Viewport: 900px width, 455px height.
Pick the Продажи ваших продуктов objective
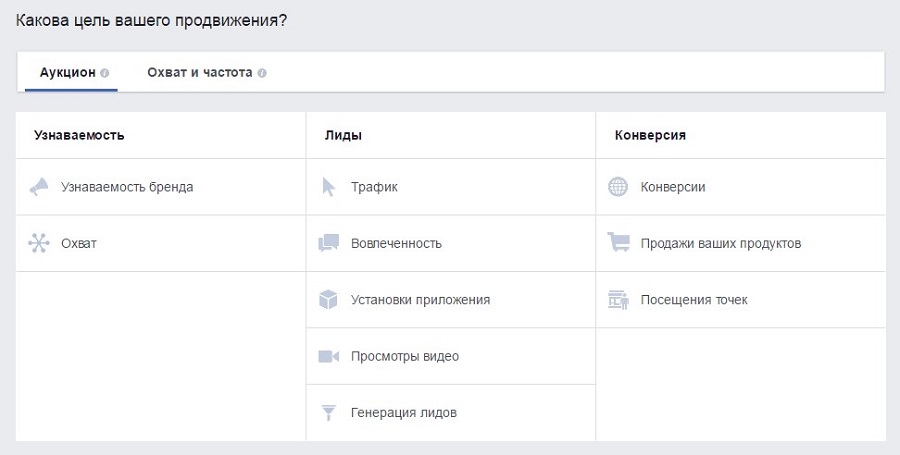tap(720, 243)
